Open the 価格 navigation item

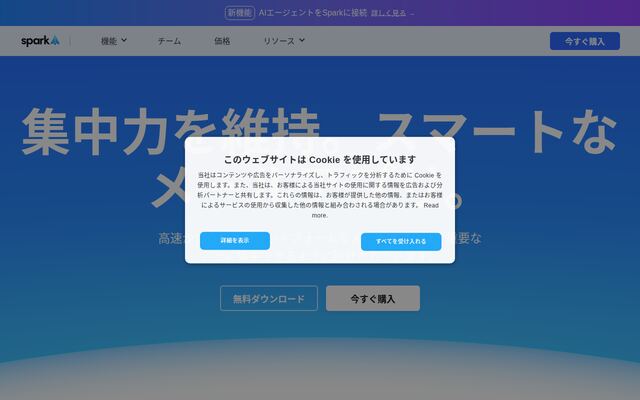(x=222, y=41)
